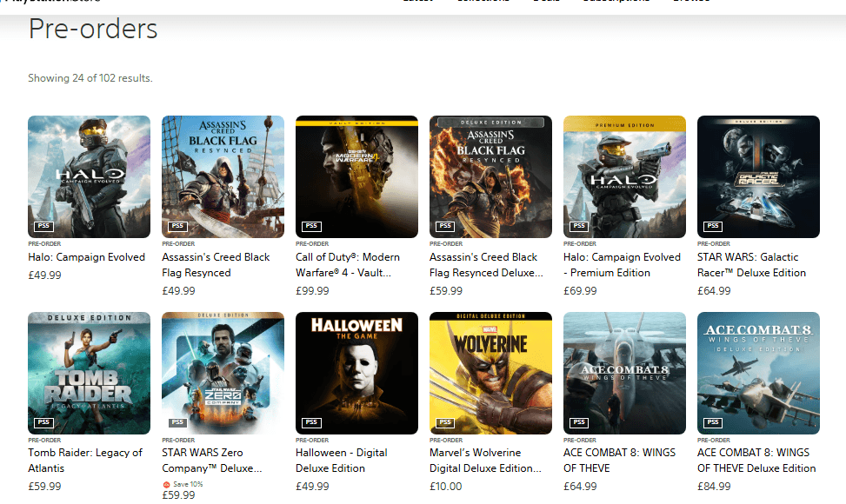
Task: Click the PRE-ORDER label above Marvel's Wolverine title
Action: tap(446, 441)
